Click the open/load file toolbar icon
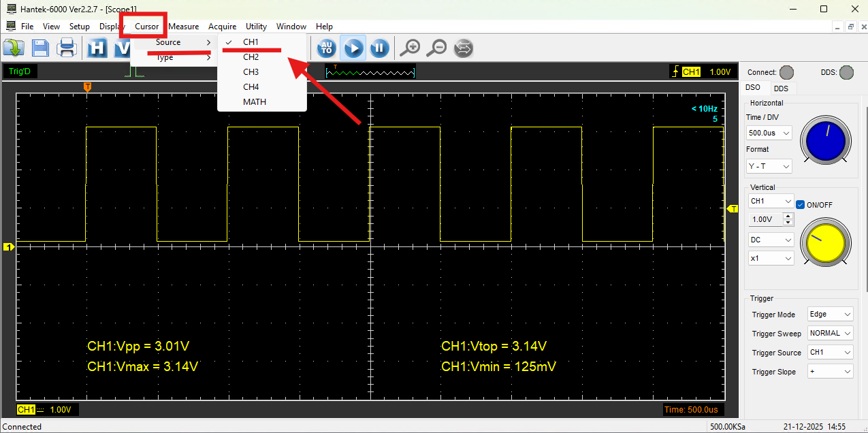This screenshot has height=433, width=868. pos(14,48)
